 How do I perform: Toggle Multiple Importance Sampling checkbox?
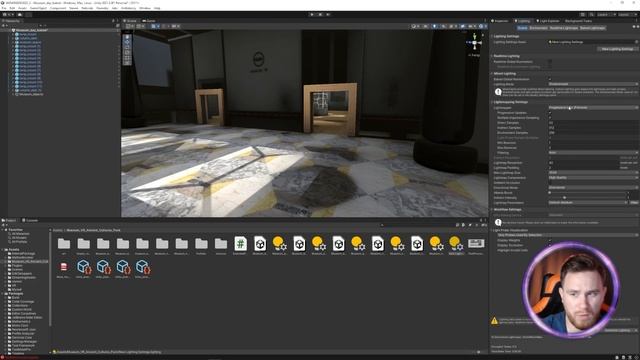pyautogui.click(x=550, y=118)
